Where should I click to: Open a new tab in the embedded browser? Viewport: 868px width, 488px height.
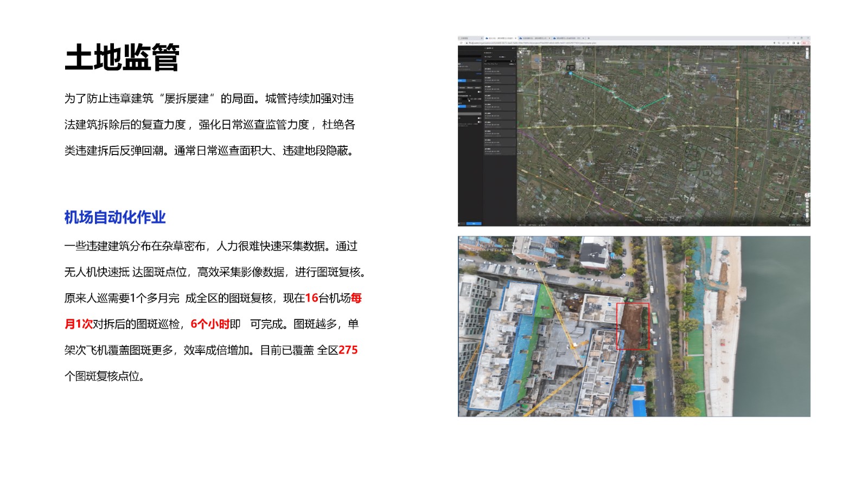[589, 38]
